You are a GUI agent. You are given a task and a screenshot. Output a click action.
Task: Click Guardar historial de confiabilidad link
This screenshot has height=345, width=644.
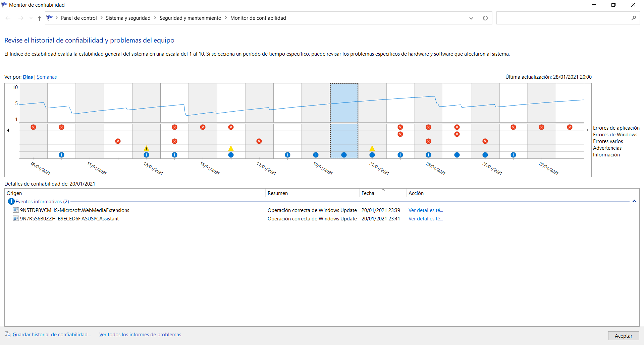pyautogui.click(x=52, y=335)
